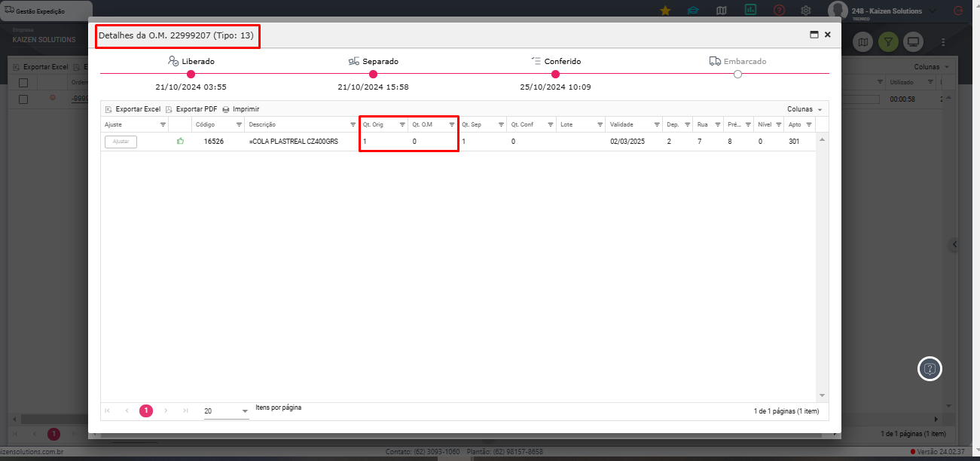Open filter on Qt. Sep column
The width and height of the screenshot is (980, 461).
pyautogui.click(x=500, y=124)
